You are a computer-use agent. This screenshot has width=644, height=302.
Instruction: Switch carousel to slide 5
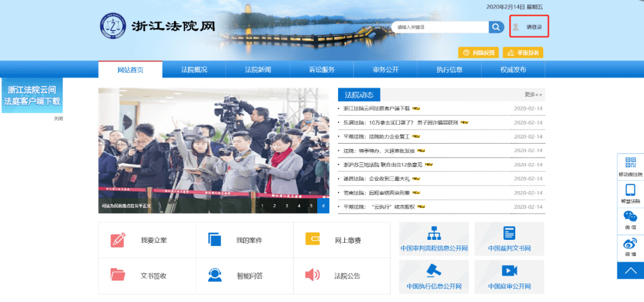(x=311, y=205)
